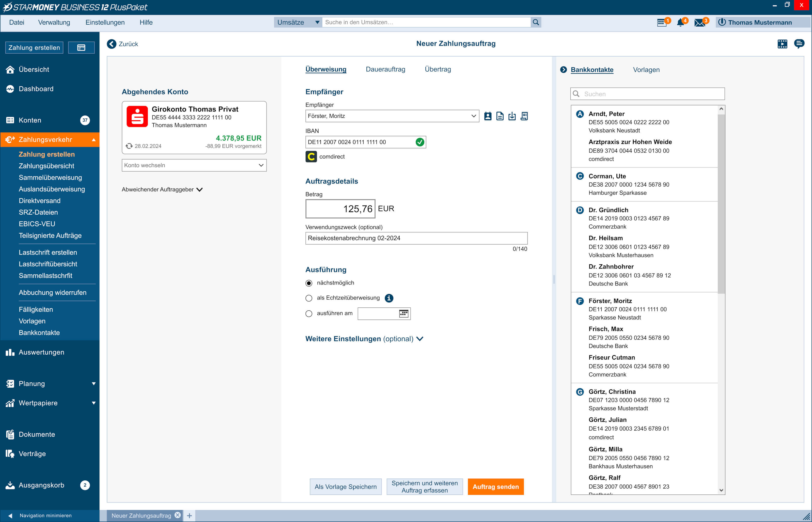Open Lastschrift erstellen in the sidebar
812x522 pixels.
(x=48, y=253)
